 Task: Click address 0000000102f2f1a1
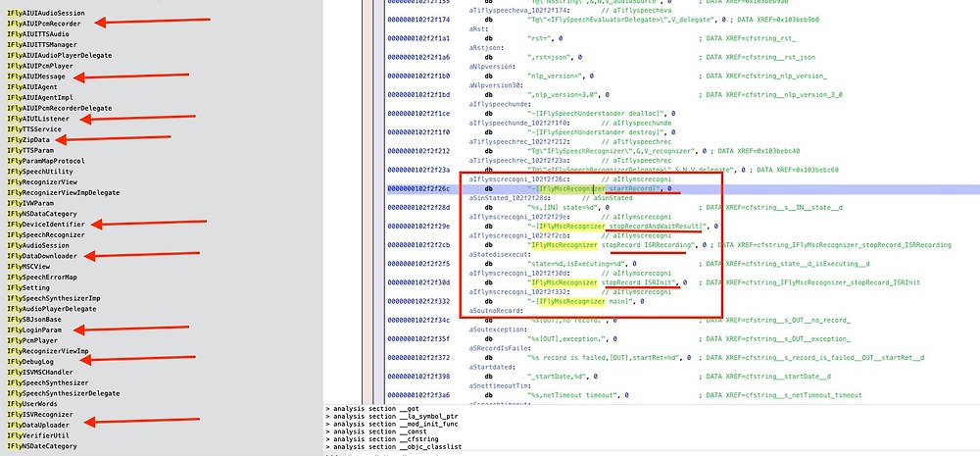click(418, 38)
